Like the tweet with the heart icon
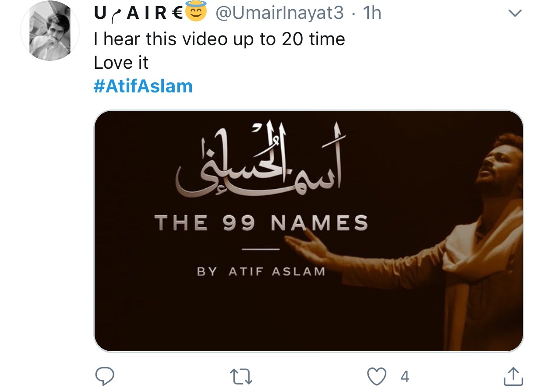Viewport: 544px width, 392px height. tap(377, 376)
